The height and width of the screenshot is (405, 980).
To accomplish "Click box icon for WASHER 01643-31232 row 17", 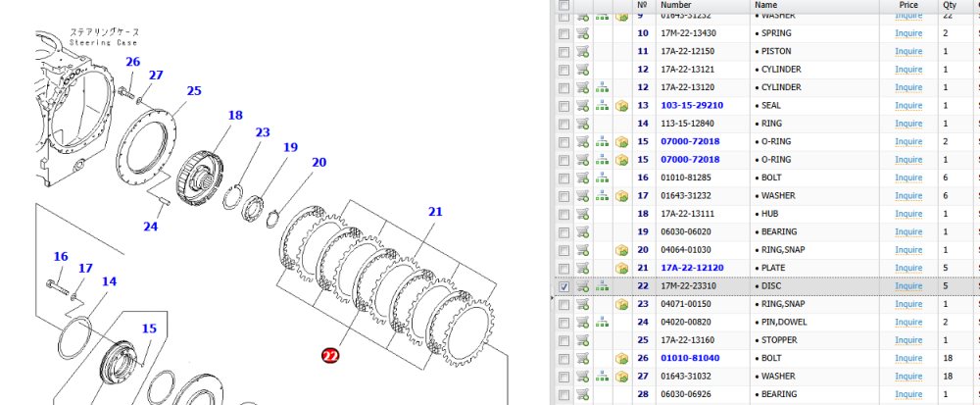I will coord(621,195).
